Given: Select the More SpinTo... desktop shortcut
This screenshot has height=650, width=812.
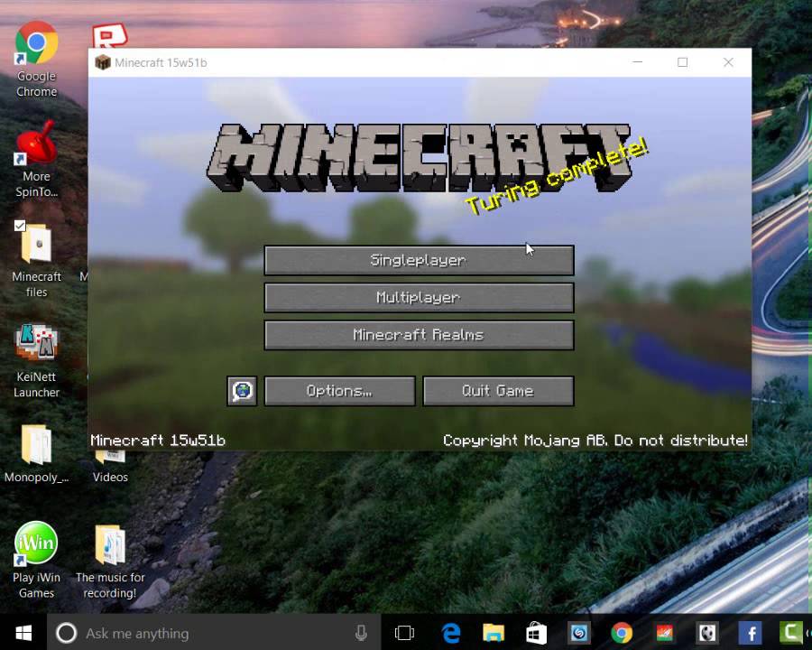Looking at the screenshot, I should point(36,159).
